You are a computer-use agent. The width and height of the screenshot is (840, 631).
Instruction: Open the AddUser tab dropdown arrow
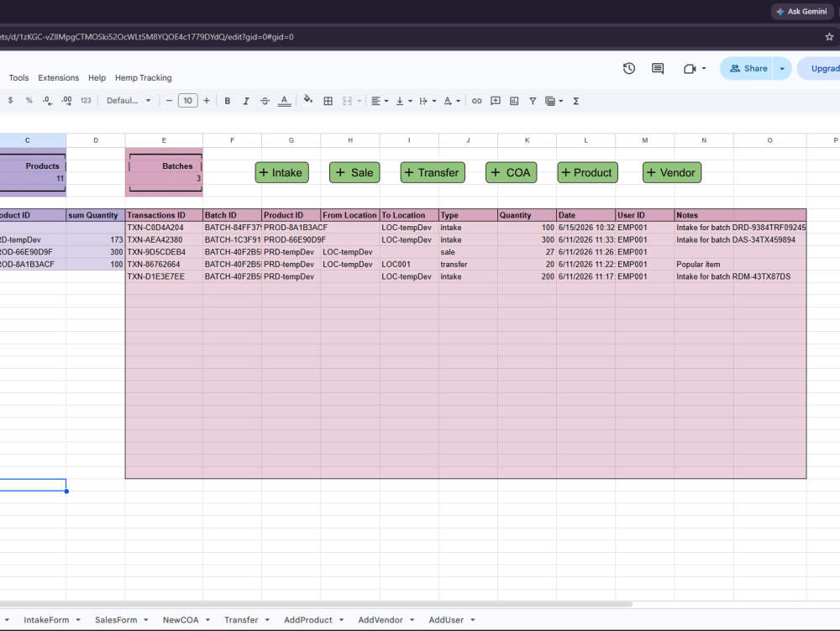472,620
